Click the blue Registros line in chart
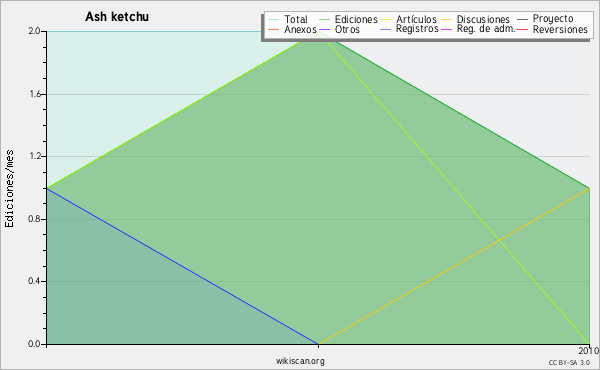This screenshot has height=370, width=600. pos(183,266)
